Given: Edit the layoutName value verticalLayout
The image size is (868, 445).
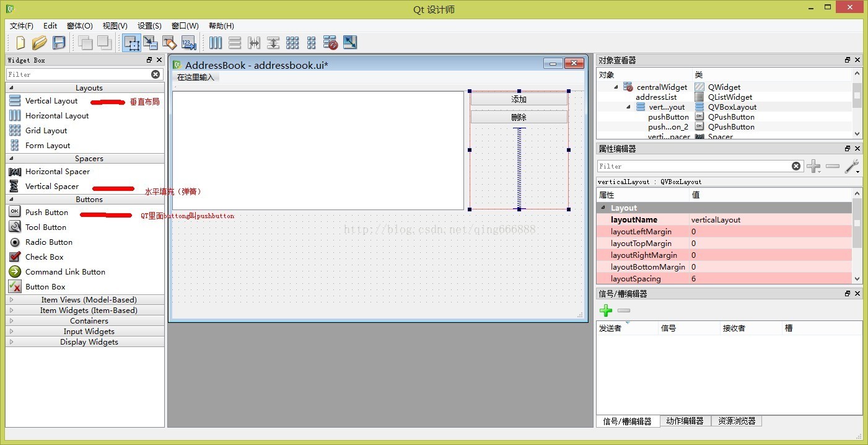Looking at the screenshot, I should tap(771, 220).
